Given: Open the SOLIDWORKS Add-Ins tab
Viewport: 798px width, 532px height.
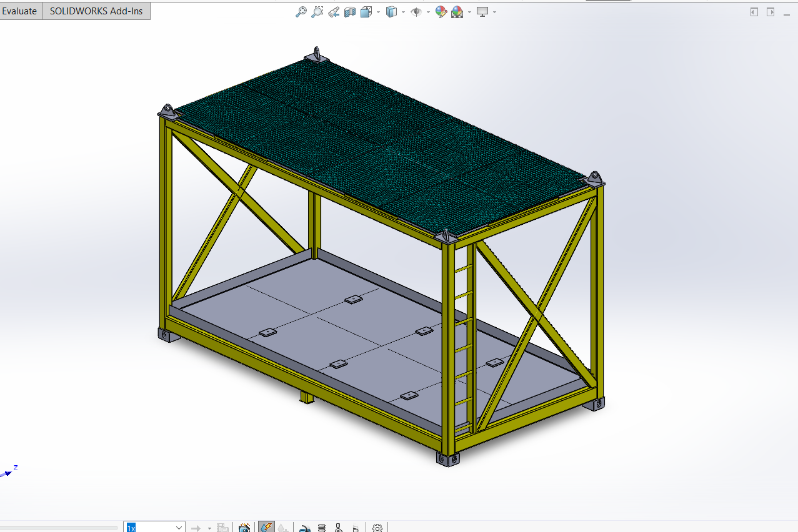Looking at the screenshot, I should 96,11.
